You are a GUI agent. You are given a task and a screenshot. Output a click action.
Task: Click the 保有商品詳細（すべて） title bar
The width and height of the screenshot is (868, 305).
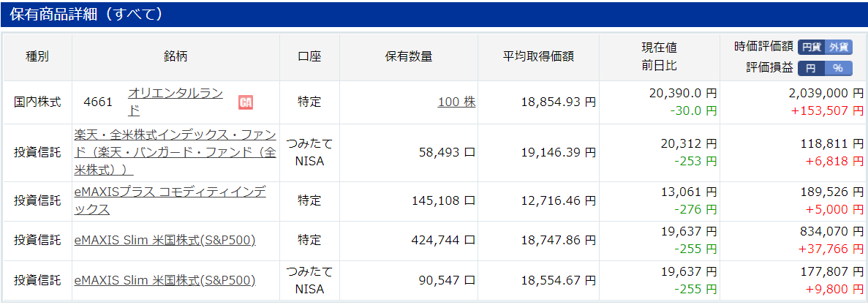tap(434, 15)
